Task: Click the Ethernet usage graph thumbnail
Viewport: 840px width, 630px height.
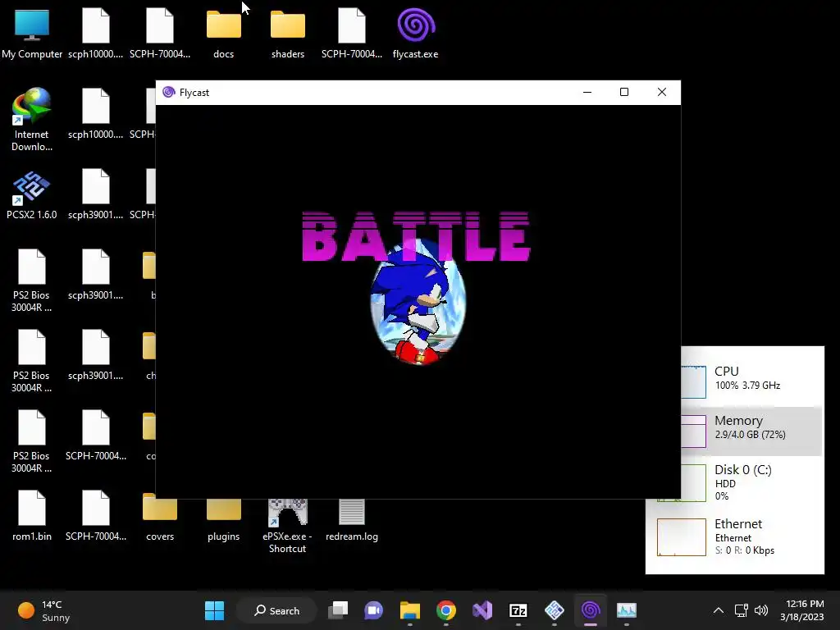Action: tap(682, 537)
